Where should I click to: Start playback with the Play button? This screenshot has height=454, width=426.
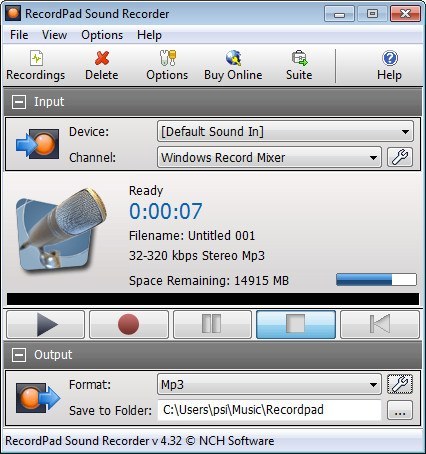pos(46,324)
